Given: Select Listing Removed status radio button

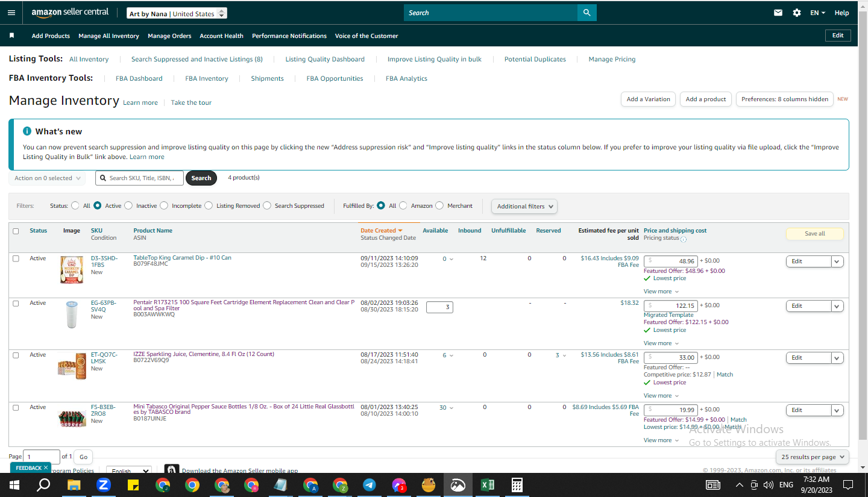Looking at the screenshot, I should (209, 205).
